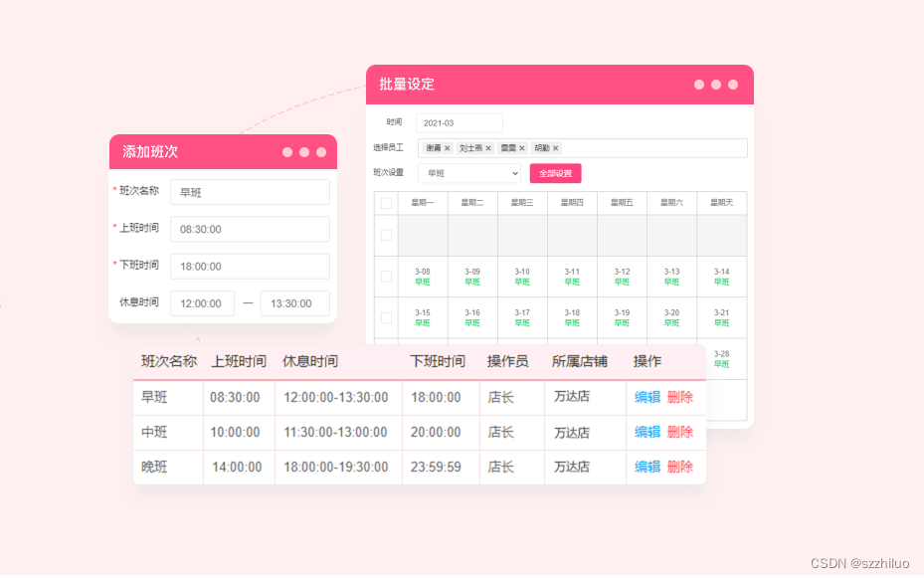Click the 班次名称 table column header
924x578 pixels.
pos(169,361)
